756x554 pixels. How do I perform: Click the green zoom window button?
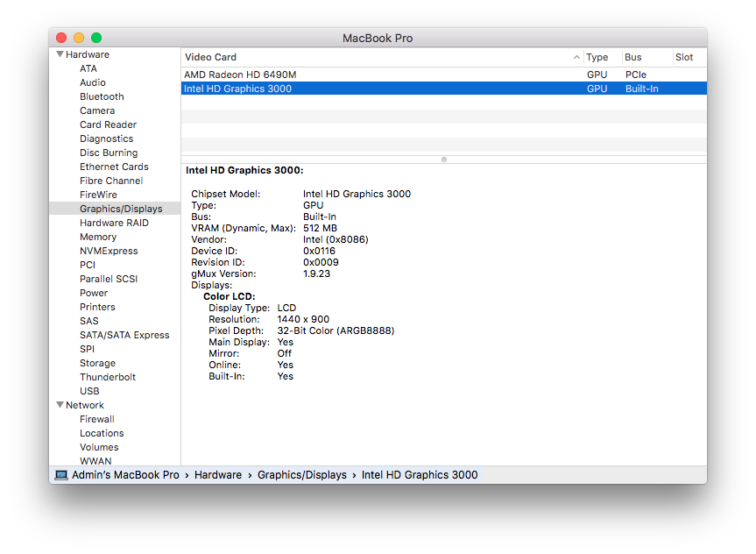click(x=96, y=38)
